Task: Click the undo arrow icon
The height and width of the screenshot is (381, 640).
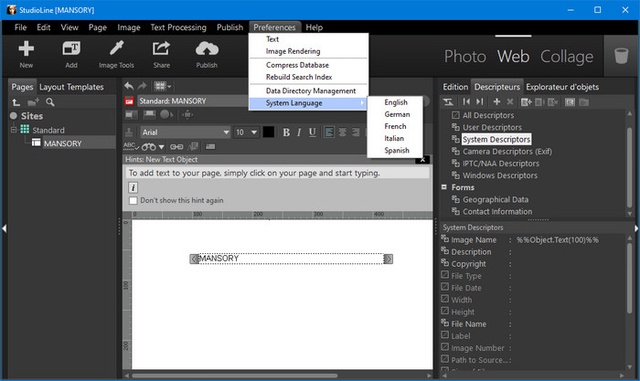Action: click(x=129, y=86)
